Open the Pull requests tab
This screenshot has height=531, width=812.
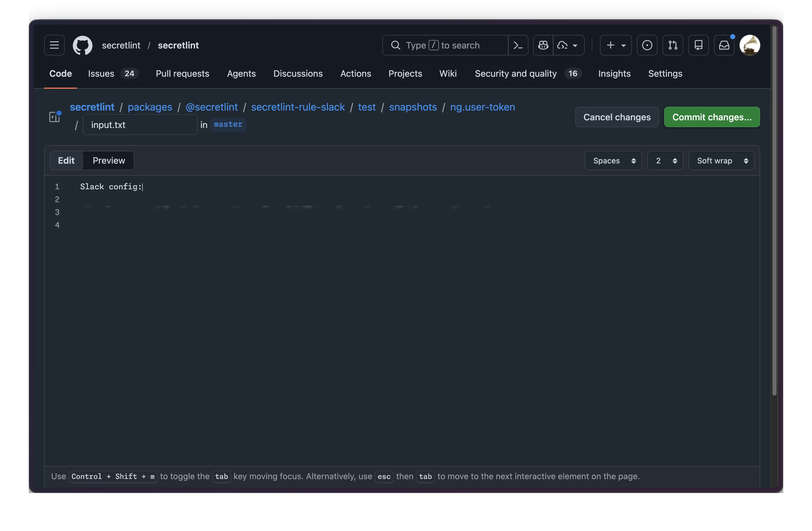click(182, 74)
